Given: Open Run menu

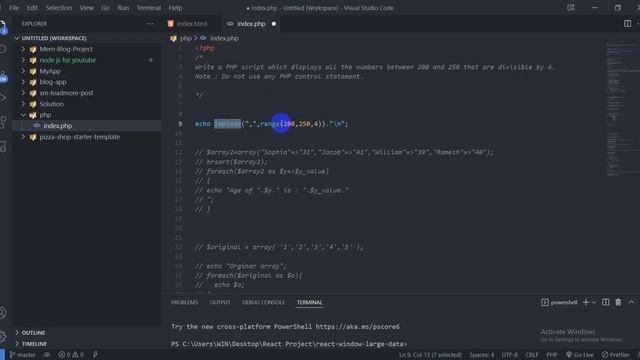Looking at the screenshot, I should point(123,8).
